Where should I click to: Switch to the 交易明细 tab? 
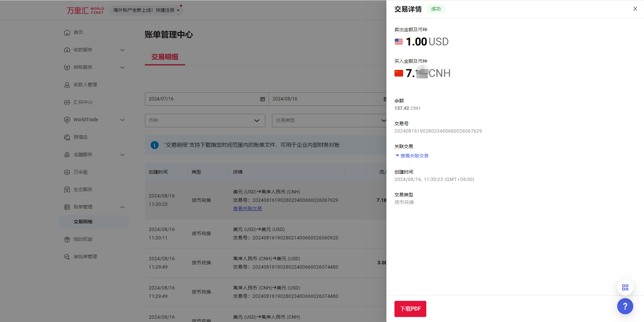[165, 57]
